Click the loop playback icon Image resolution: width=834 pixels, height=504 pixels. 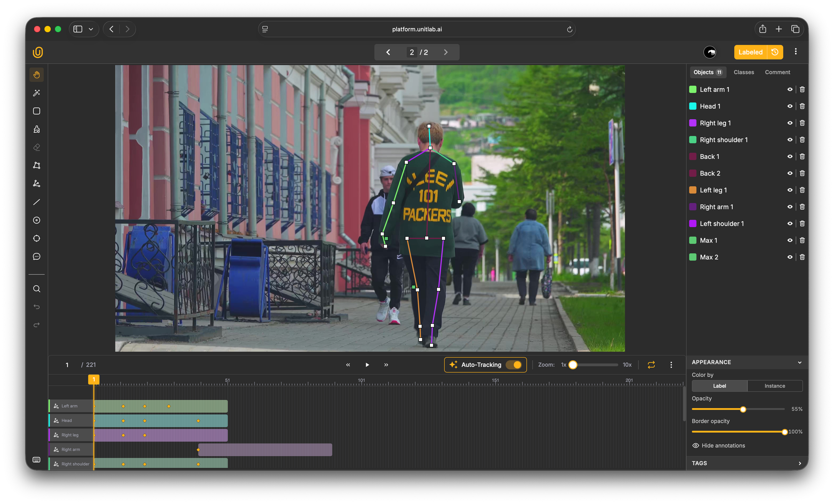651,365
